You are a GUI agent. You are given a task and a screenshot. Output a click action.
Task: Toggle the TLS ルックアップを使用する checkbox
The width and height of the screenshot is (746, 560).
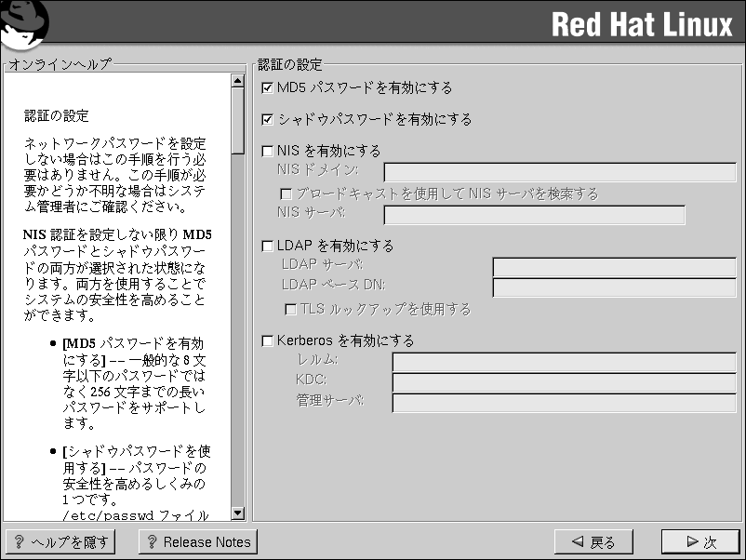[290, 309]
